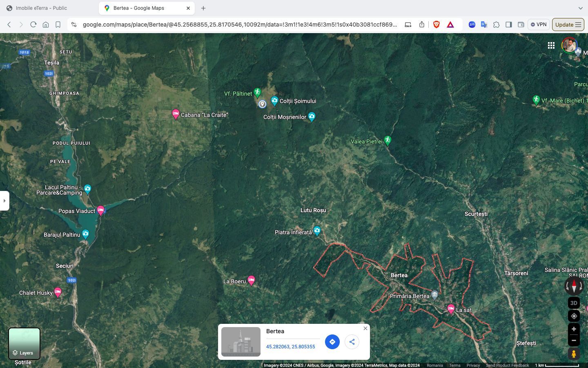Drop Pegman to enter Street View
The height and width of the screenshot is (368, 588).
point(573,354)
